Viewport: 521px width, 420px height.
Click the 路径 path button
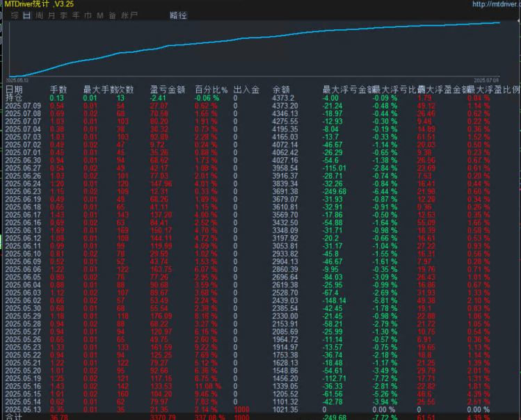(179, 15)
